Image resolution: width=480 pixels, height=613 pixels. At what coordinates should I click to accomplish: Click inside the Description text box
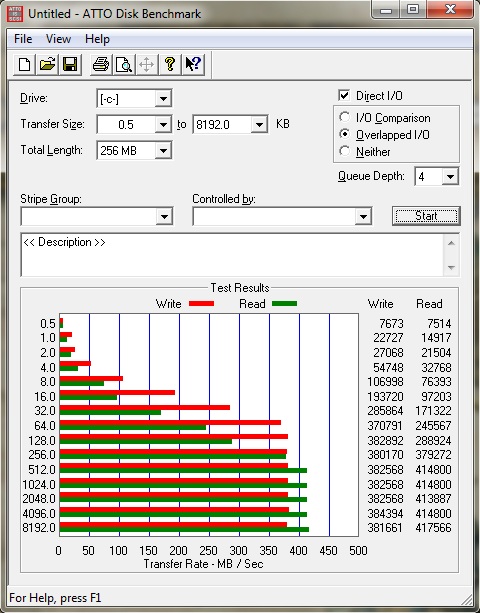[233, 255]
